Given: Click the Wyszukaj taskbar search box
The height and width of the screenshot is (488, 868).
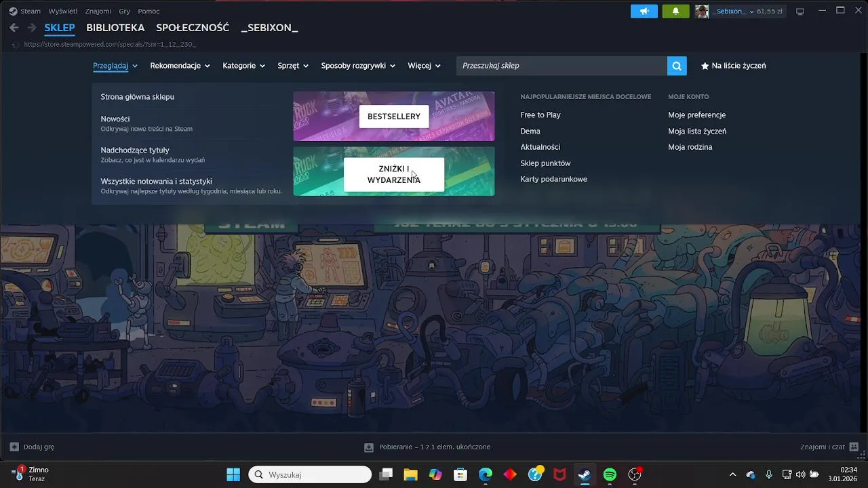Looking at the screenshot, I should point(310,474).
